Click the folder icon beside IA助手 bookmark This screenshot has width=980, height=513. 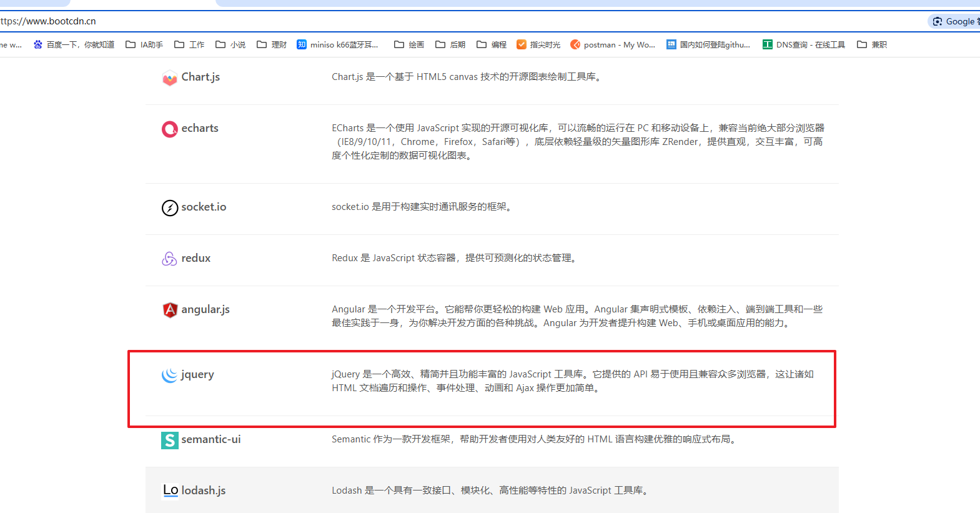coord(131,44)
